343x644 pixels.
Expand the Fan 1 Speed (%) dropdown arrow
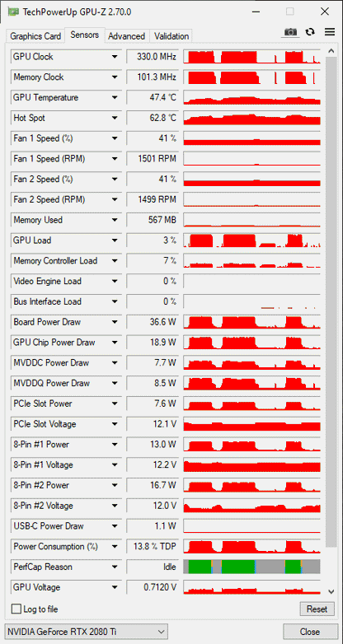(x=115, y=138)
